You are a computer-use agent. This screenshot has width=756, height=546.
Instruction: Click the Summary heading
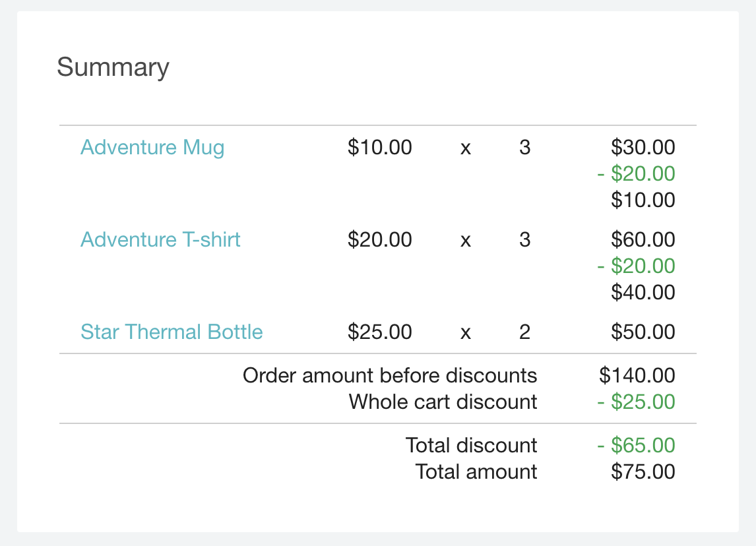[x=113, y=67]
